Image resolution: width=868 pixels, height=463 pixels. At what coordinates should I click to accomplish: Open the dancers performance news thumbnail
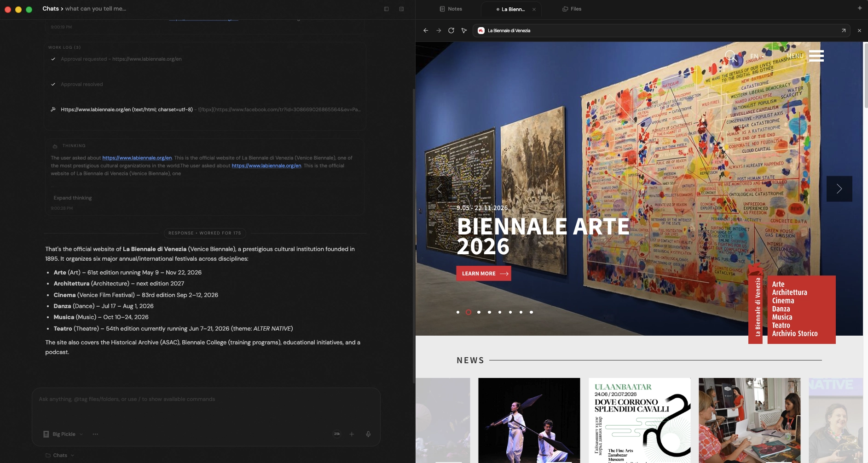[529, 420]
